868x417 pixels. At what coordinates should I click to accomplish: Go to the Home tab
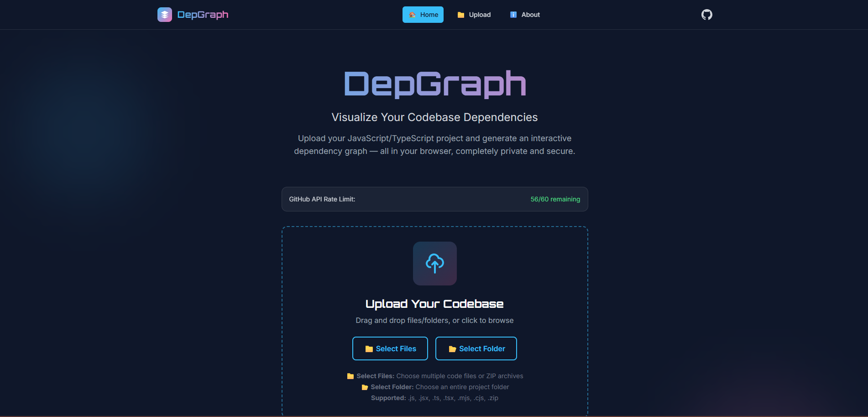[x=423, y=15]
